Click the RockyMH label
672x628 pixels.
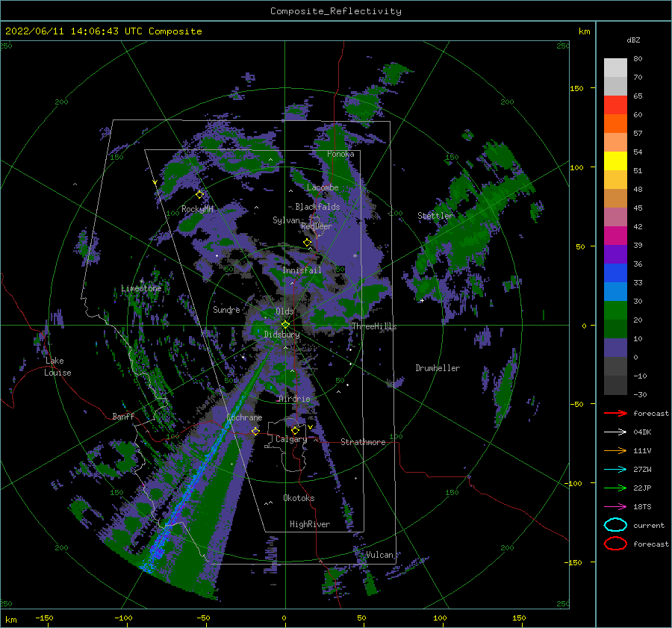pyautogui.click(x=198, y=209)
